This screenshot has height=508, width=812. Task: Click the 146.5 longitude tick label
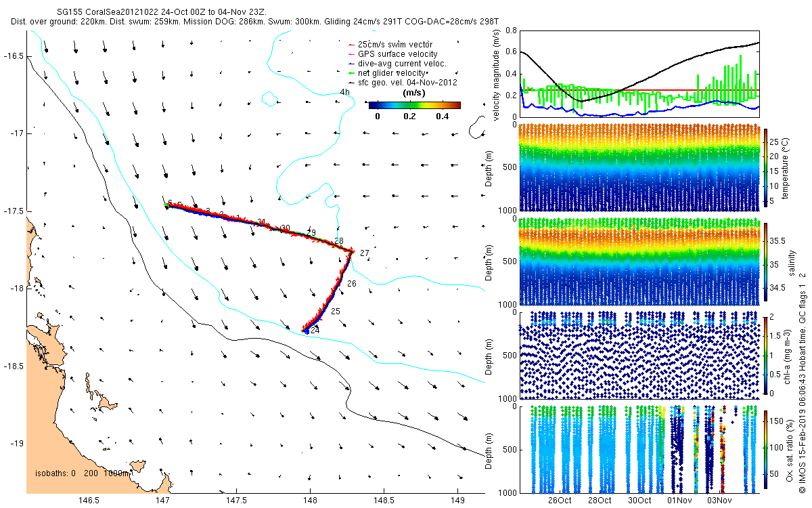click(89, 501)
